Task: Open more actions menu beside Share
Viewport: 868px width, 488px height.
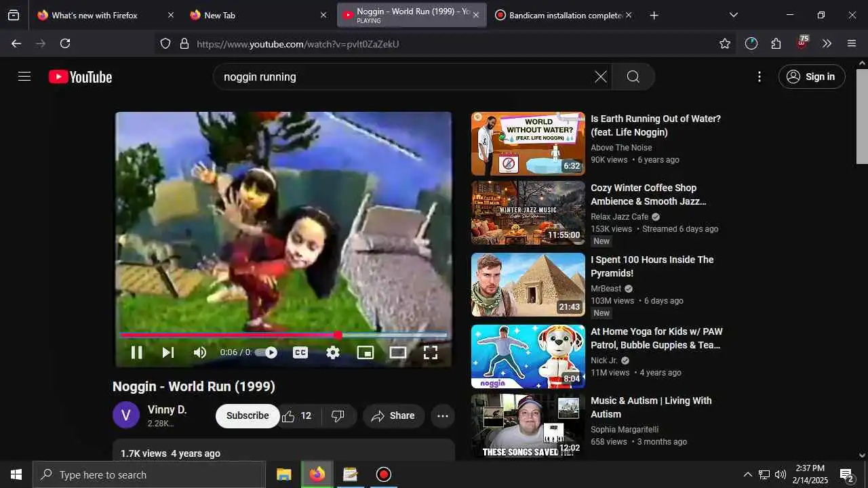Action: tap(443, 415)
